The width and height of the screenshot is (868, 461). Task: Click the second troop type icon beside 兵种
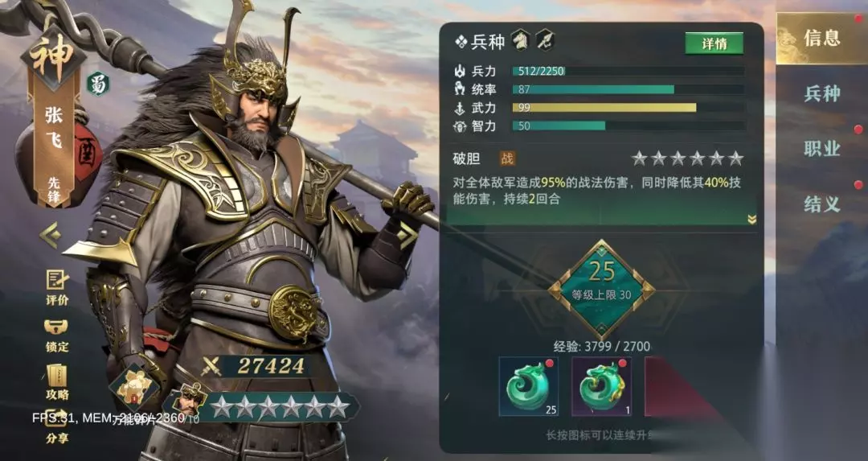[x=545, y=40]
